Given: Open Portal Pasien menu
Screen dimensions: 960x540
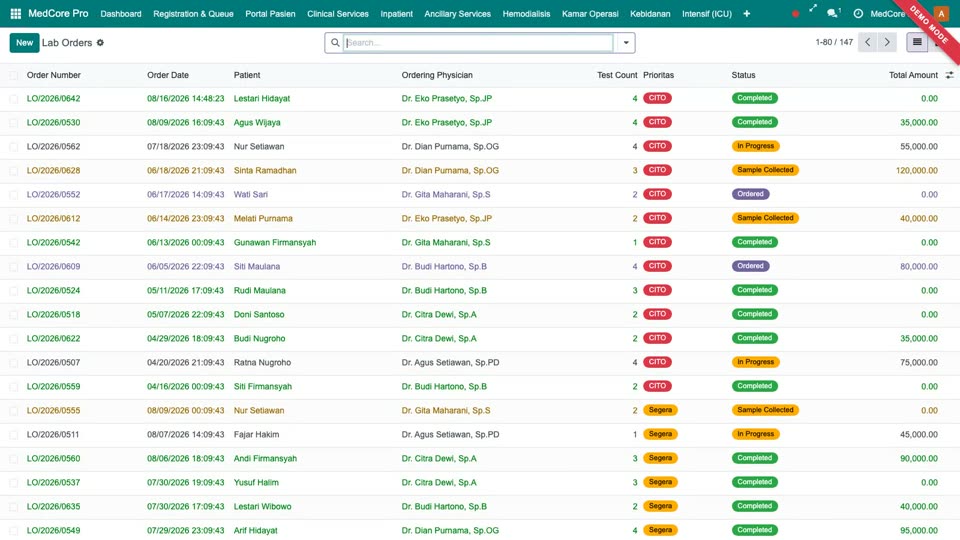Looking at the screenshot, I should click(270, 13).
